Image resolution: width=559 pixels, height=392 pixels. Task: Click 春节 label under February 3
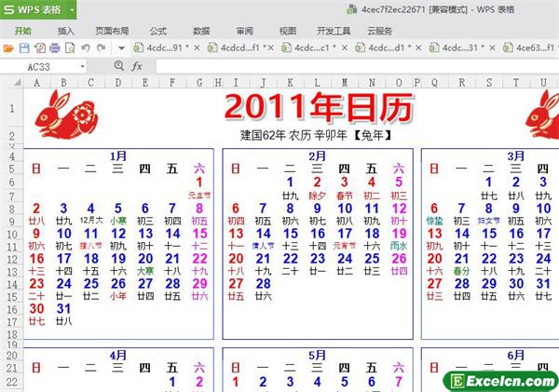click(344, 196)
